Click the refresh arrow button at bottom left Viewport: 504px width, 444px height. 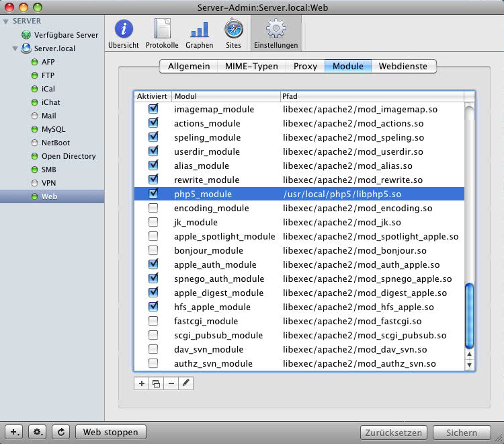pos(61,433)
